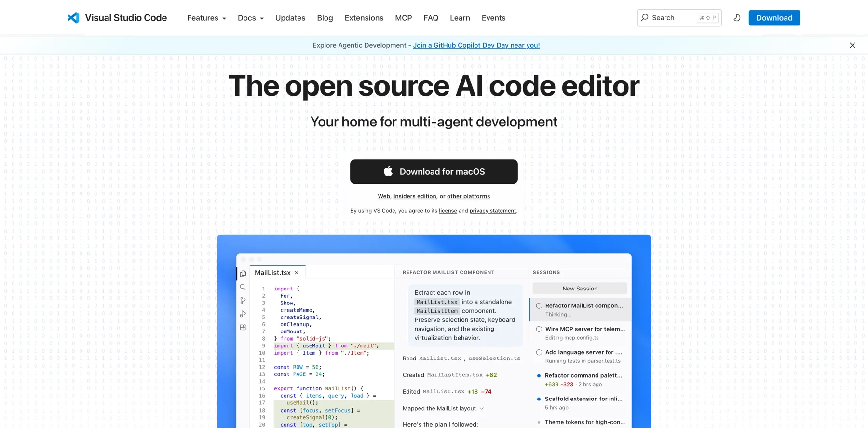Open the Search magnifier icon in editor sidebar

(x=243, y=287)
